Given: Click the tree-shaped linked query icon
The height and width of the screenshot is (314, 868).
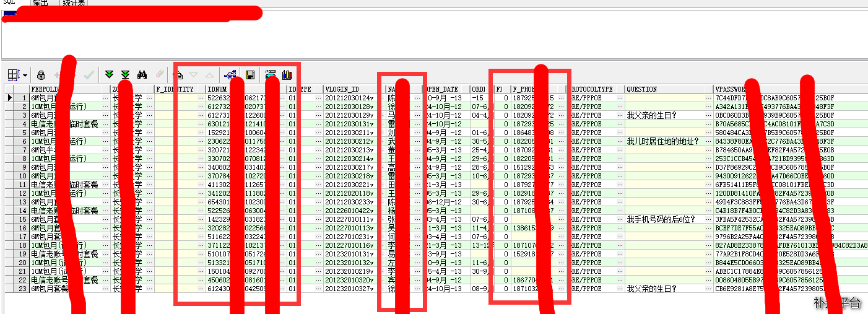Looking at the screenshot, I should (x=230, y=75).
